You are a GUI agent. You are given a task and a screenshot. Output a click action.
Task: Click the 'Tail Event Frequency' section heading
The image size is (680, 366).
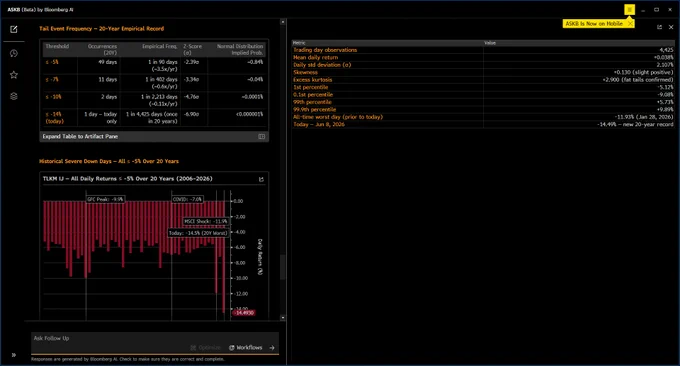(101, 29)
